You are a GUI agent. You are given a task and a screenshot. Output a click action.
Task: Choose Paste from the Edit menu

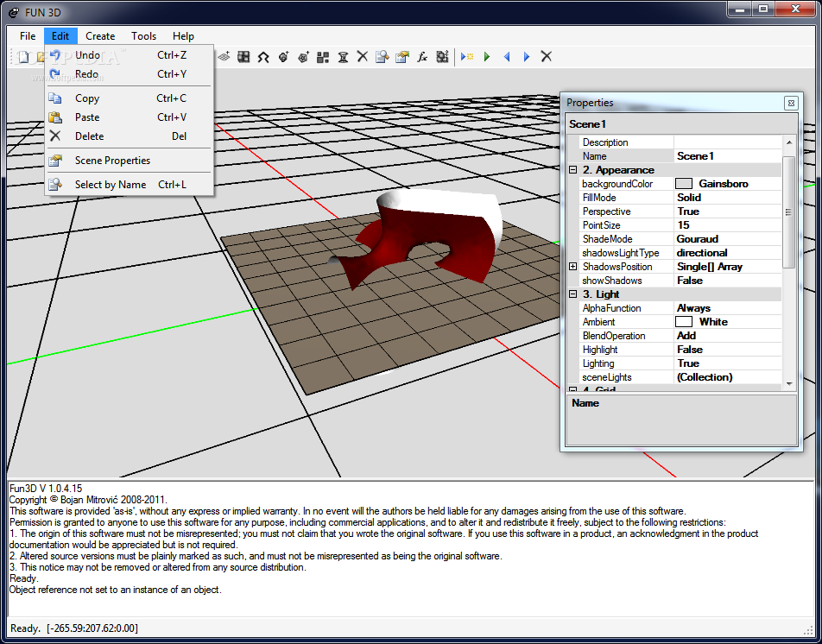(x=129, y=117)
